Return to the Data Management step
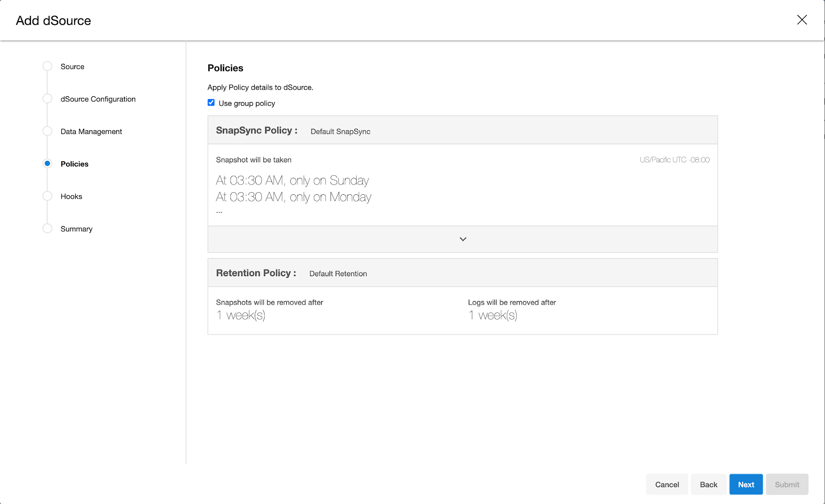 (x=91, y=131)
